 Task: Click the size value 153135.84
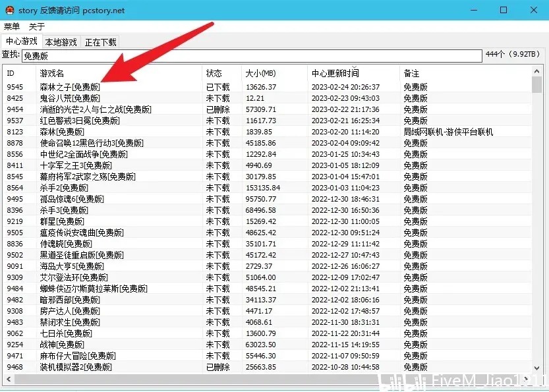263,188
